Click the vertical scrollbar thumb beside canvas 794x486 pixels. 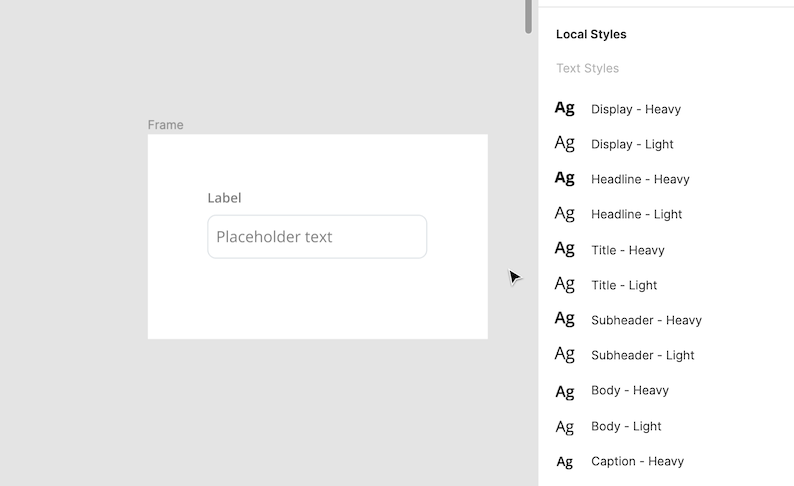528,15
